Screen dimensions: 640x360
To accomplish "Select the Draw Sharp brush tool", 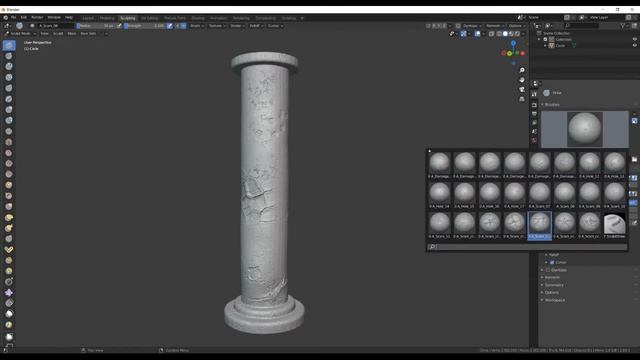I will click(9, 56).
